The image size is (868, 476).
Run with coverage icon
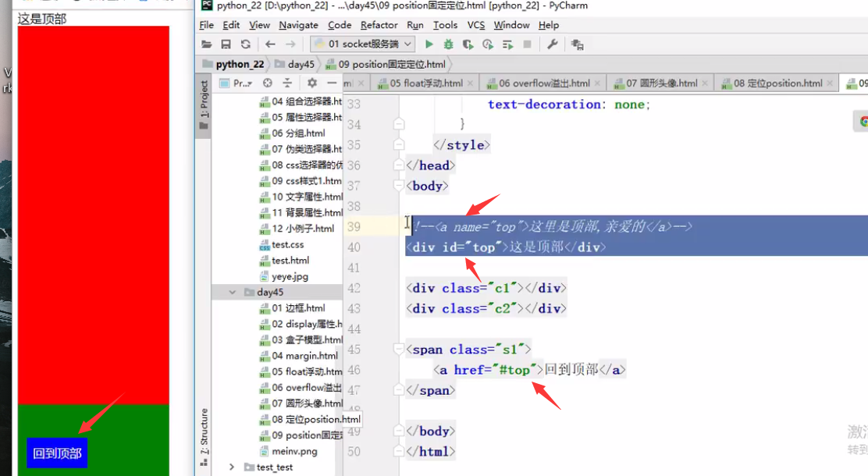click(468, 44)
